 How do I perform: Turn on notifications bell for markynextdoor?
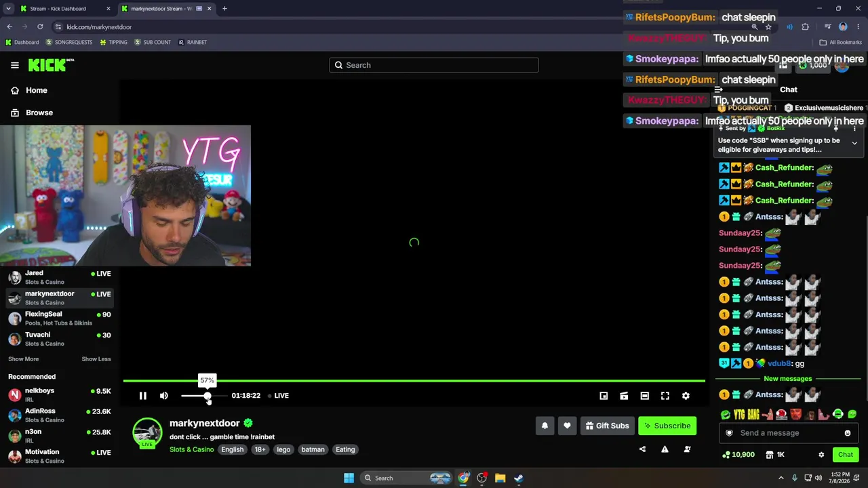coord(545,426)
